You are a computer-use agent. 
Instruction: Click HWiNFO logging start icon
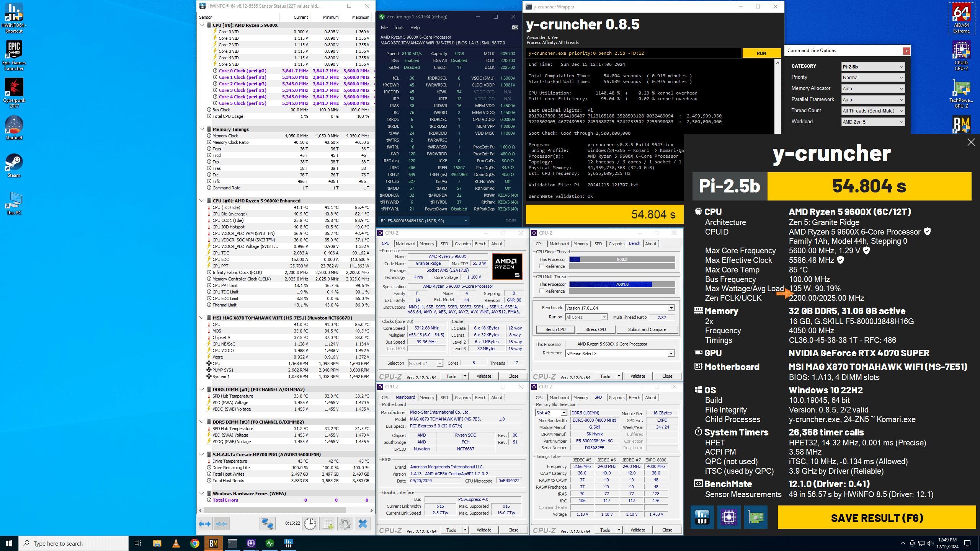point(328,523)
